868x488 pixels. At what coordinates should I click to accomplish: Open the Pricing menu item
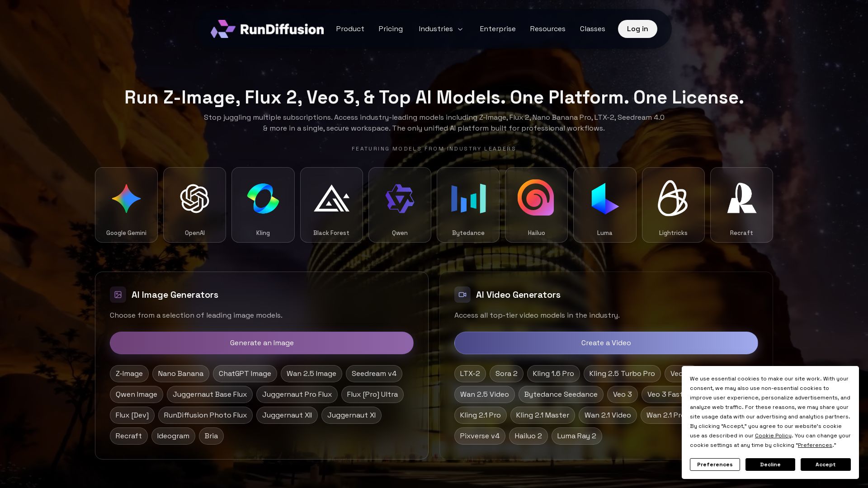click(391, 29)
